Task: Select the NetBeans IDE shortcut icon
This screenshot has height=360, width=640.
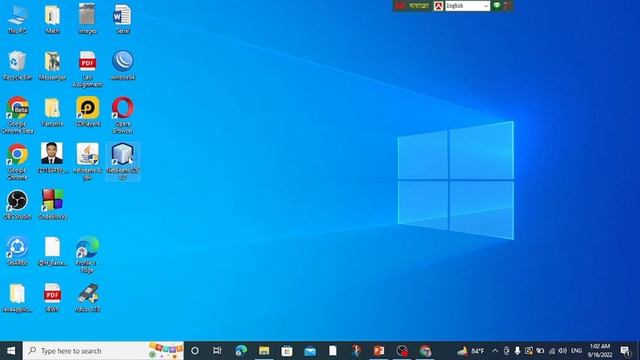Action: [x=122, y=162]
